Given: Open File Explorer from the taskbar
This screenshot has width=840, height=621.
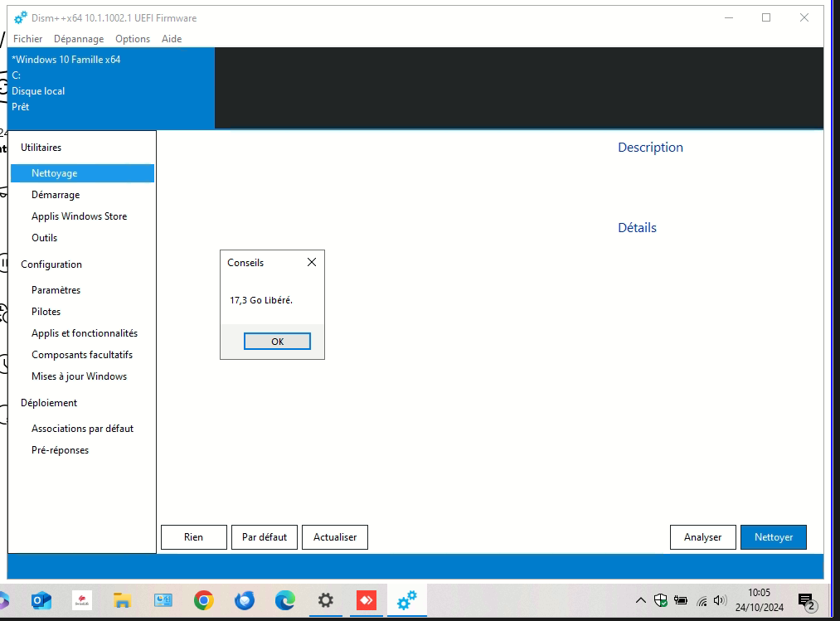Looking at the screenshot, I should [123, 601].
